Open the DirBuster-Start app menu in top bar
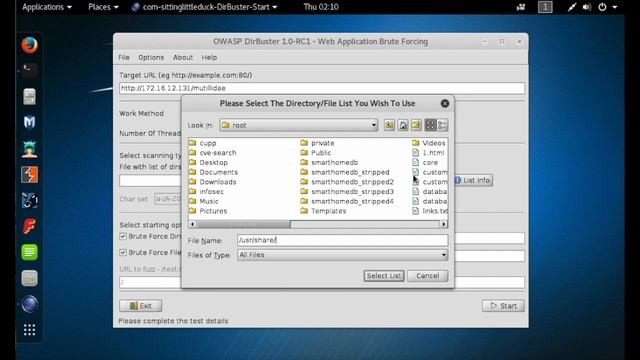This screenshot has height=360, width=640. (204, 7)
